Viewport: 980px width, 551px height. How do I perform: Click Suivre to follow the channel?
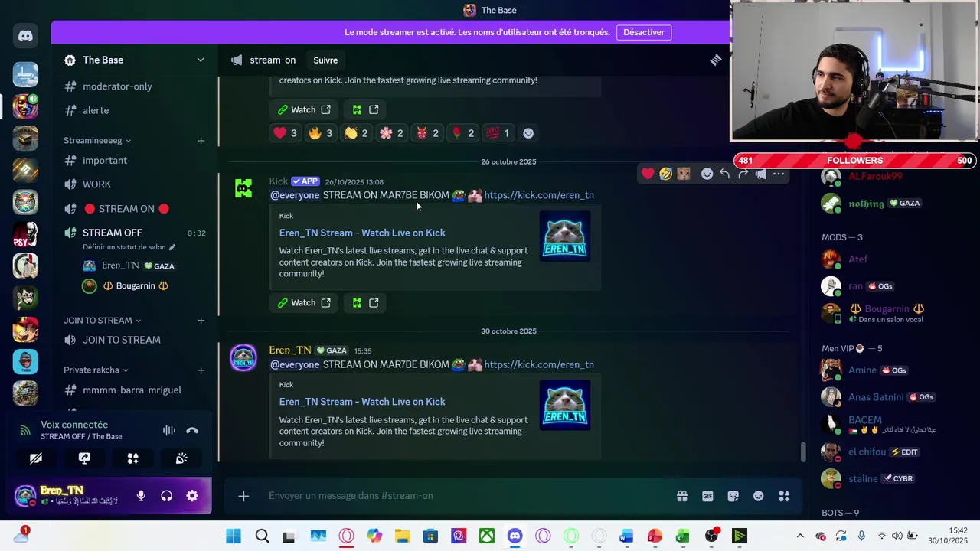coord(325,60)
